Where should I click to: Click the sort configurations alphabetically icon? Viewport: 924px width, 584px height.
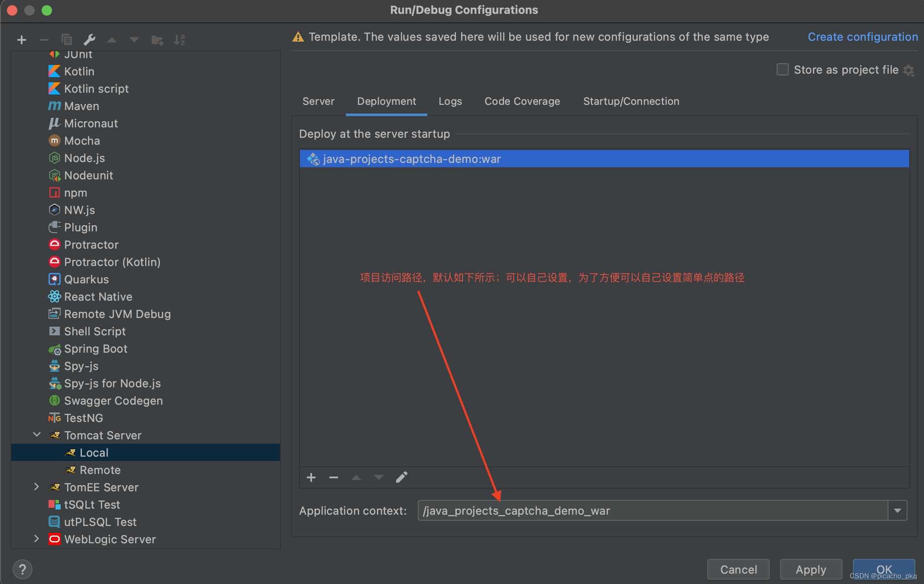[x=179, y=40]
